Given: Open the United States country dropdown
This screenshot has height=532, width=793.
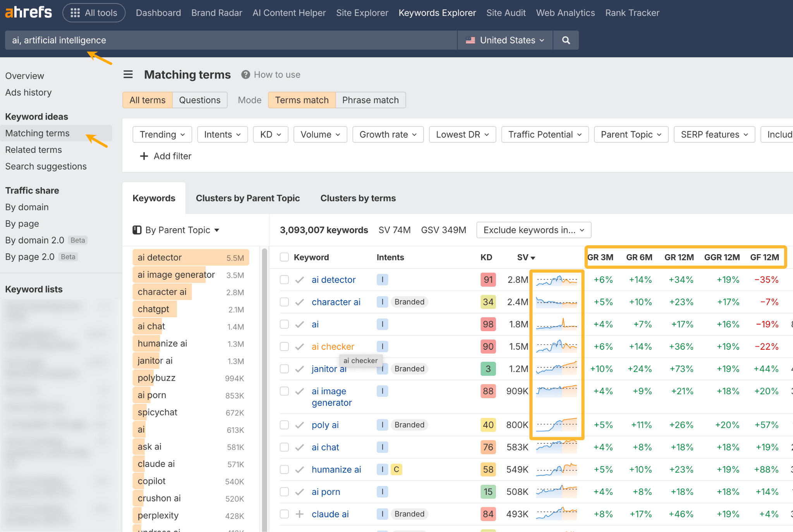Looking at the screenshot, I should [x=505, y=40].
